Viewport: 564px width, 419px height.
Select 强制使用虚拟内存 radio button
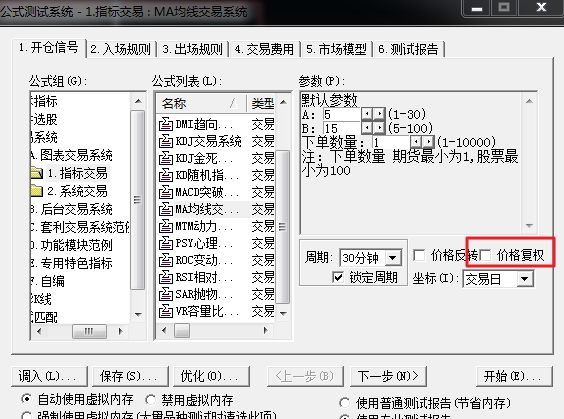pos(26,416)
